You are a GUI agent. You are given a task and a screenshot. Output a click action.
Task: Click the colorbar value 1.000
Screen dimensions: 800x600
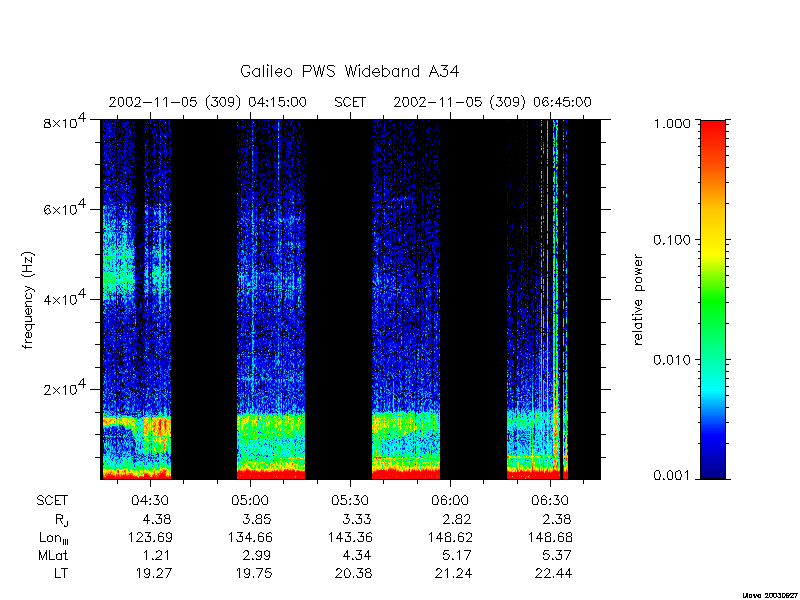tap(672, 123)
